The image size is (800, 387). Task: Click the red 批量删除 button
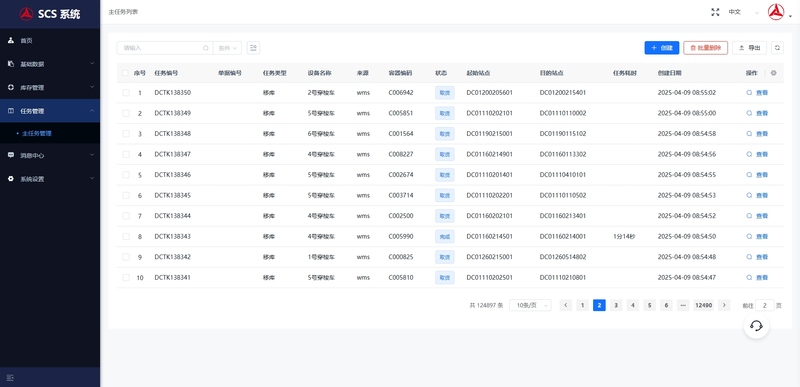coord(706,48)
